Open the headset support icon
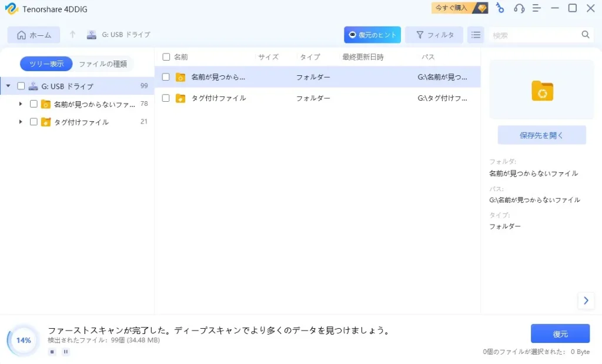This screenshot has width=602, height=364. point(519,8)
